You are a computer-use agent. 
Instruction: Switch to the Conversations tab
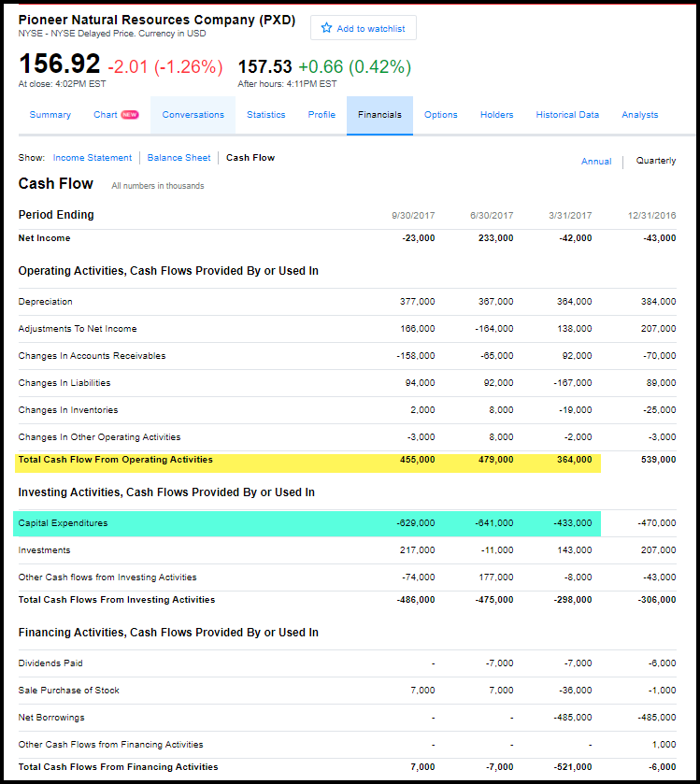193,115
